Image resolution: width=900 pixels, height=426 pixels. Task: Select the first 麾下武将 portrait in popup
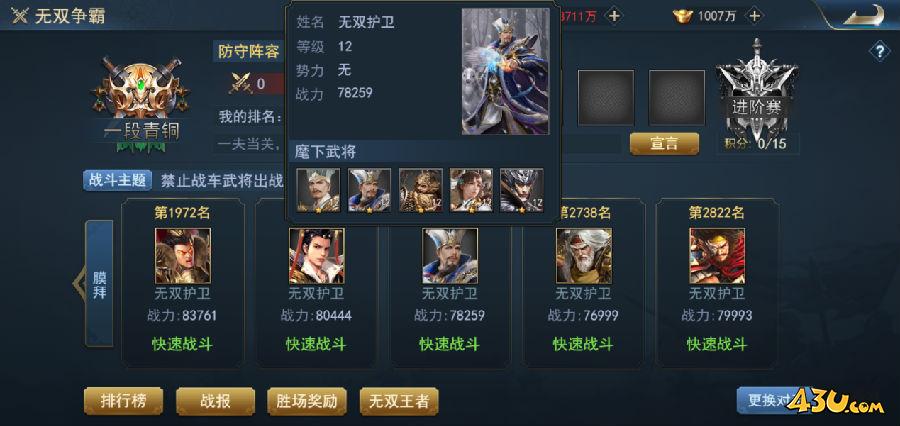tap(318, 190)
